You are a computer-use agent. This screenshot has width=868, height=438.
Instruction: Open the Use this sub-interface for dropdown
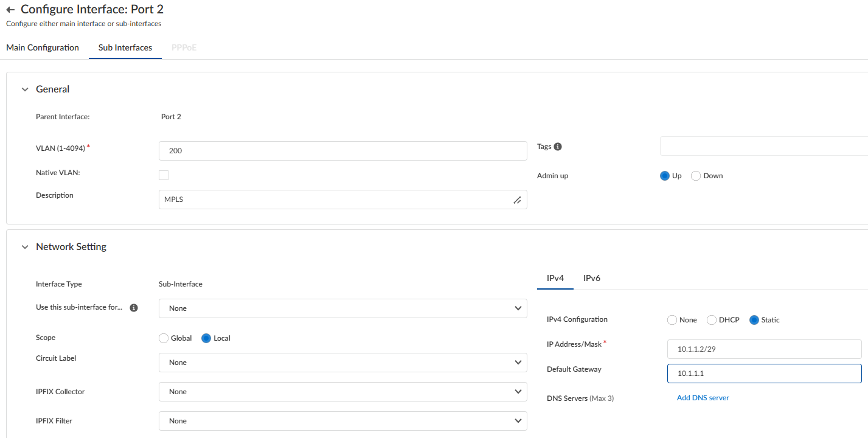pyautogui.click(x=342, y=308)
